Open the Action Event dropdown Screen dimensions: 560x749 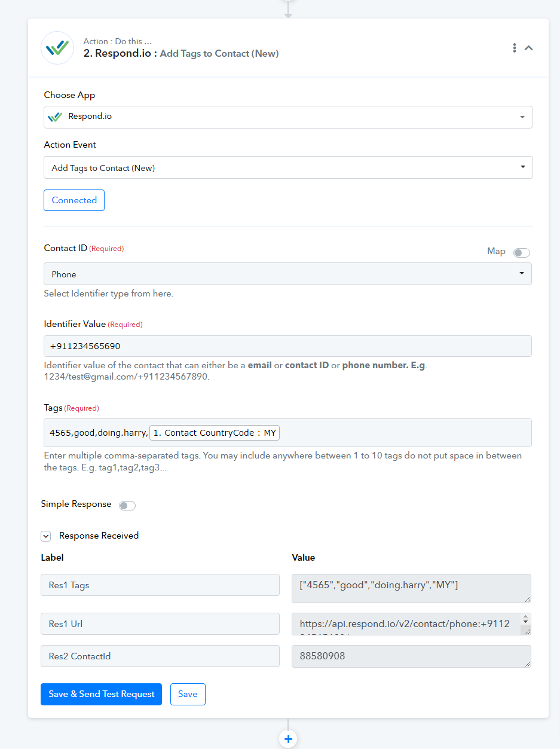tap(288, 167)
